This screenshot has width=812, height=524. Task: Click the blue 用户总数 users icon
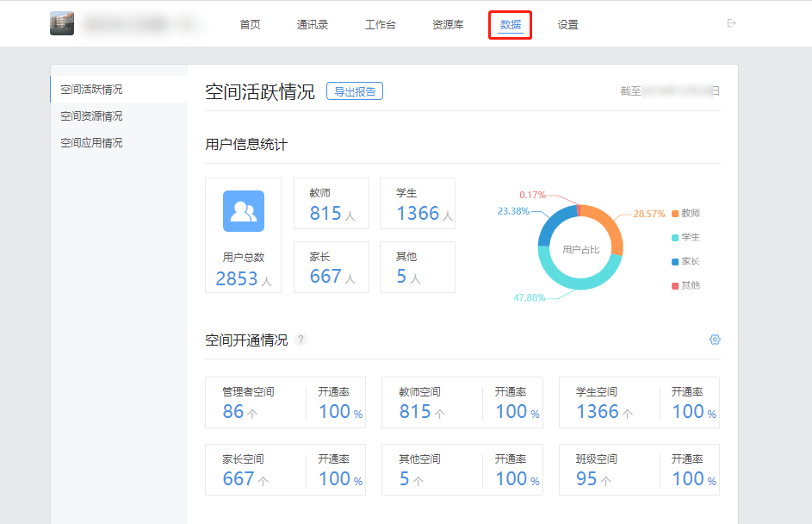point(244,211)
